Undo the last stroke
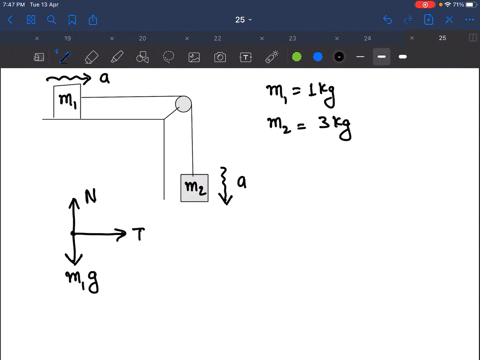The image size is (480, 360). 387,20
